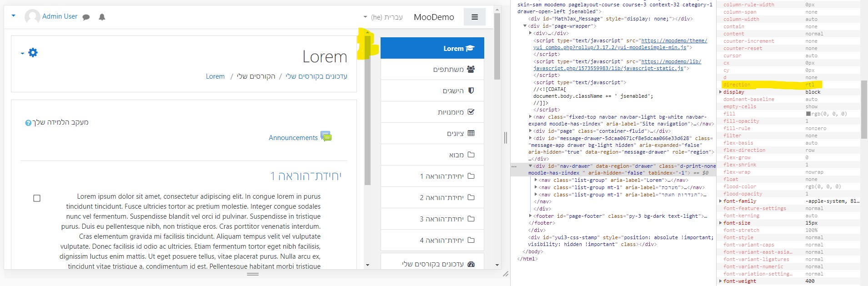Click the table icon beside ציונים

click(x=471, y=133)
